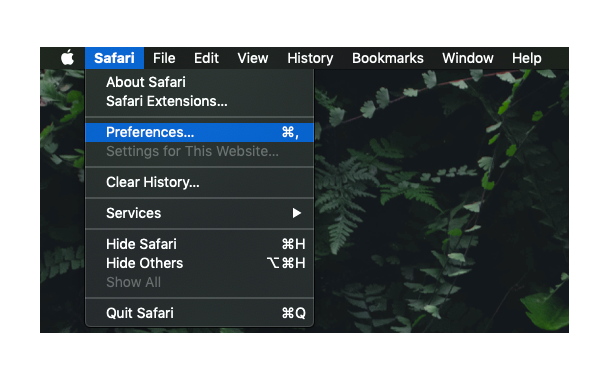Screen dimensions: 608x380
Task: Click the Safari menu bar item
Action: point(114,58)
